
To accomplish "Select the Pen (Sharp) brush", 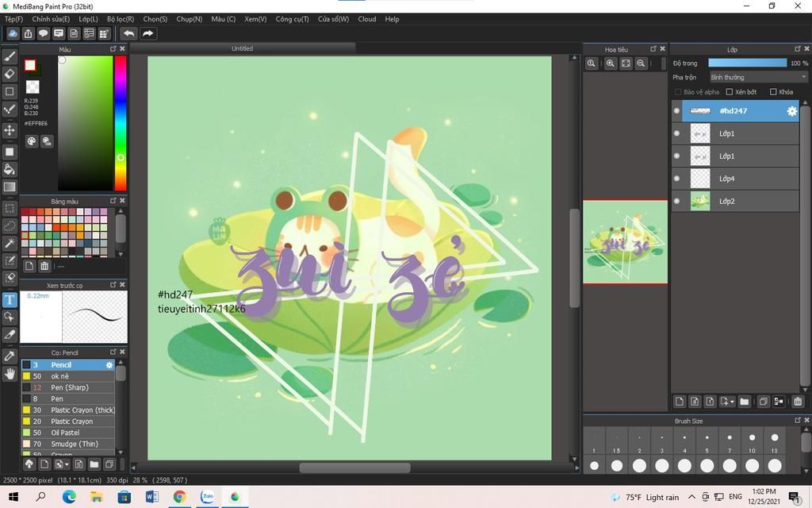I will point(68,387).
